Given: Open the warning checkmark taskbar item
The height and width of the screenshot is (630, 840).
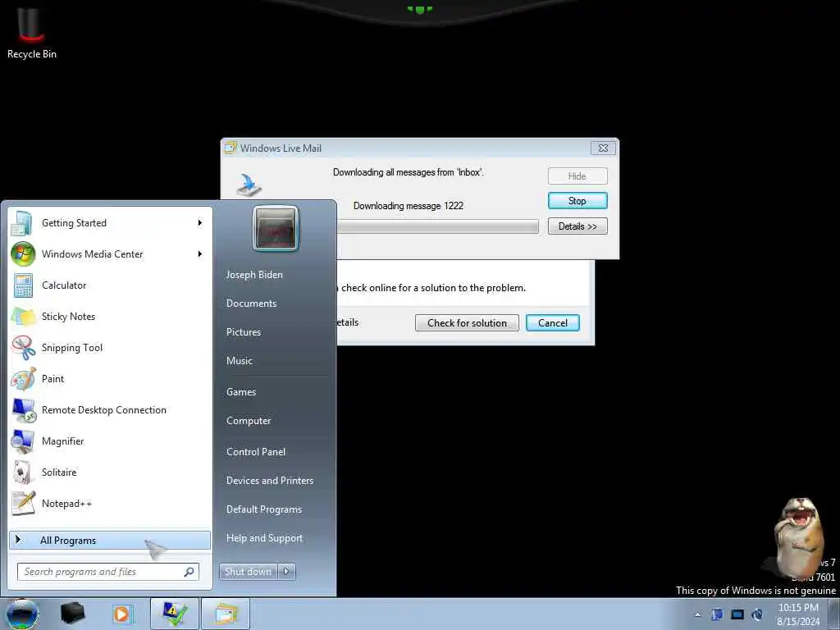Looking at the screenshot, I should point(175,614).
